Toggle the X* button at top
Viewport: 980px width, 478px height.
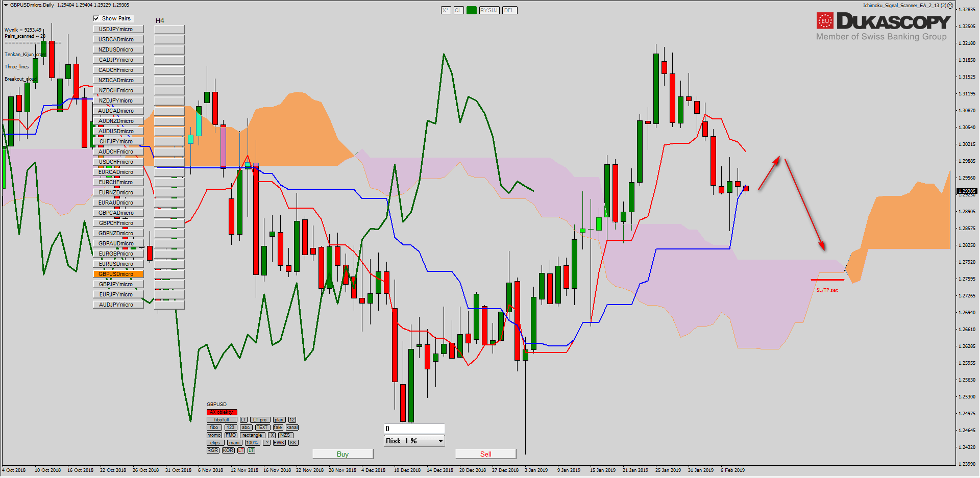click(x=446, y=10)
